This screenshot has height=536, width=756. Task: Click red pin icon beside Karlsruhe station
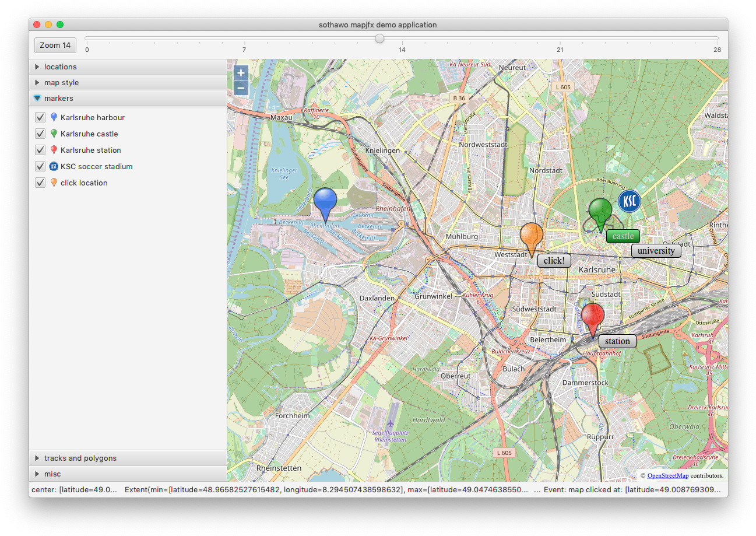click(x=54, y=150)
